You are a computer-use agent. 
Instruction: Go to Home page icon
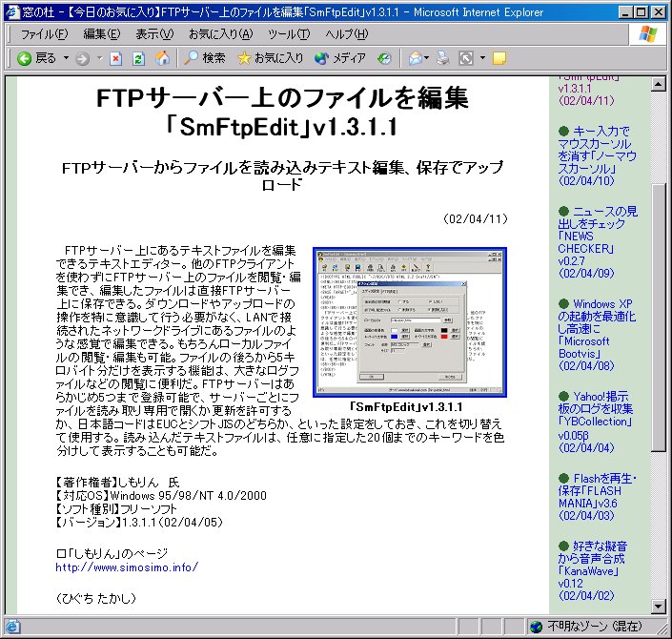(x=162, y=58)
